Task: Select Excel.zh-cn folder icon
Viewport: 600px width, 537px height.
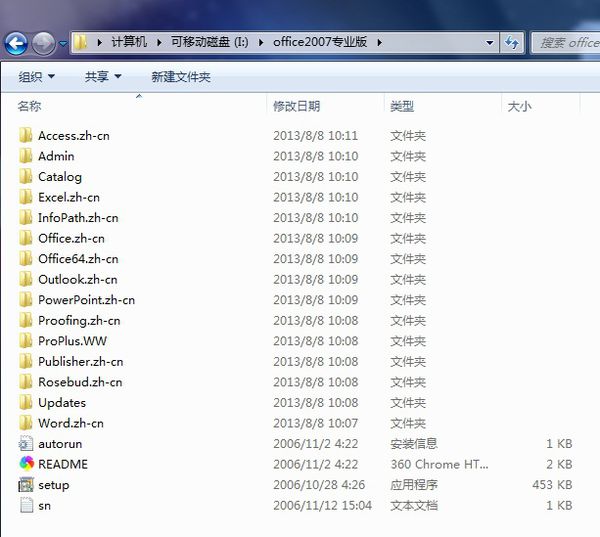Action: [26, 197]
